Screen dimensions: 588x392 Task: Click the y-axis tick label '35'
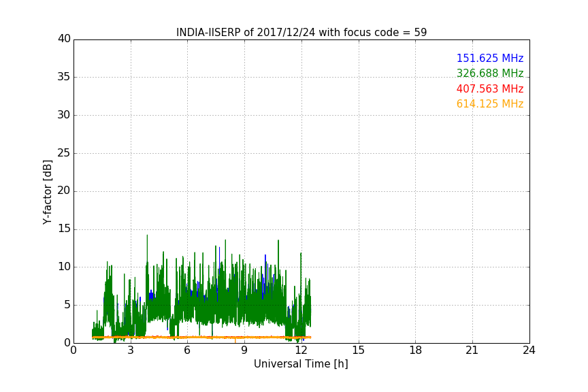coord(64,77)
